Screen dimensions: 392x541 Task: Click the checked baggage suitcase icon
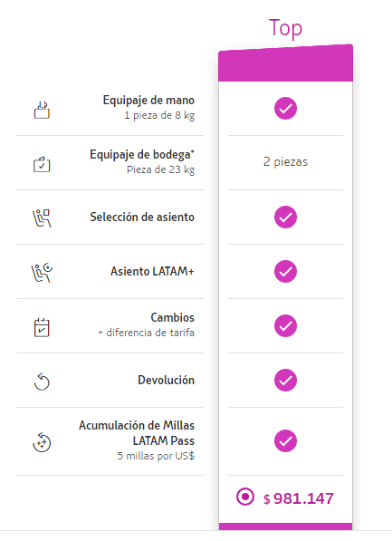(x=42, y=164)
